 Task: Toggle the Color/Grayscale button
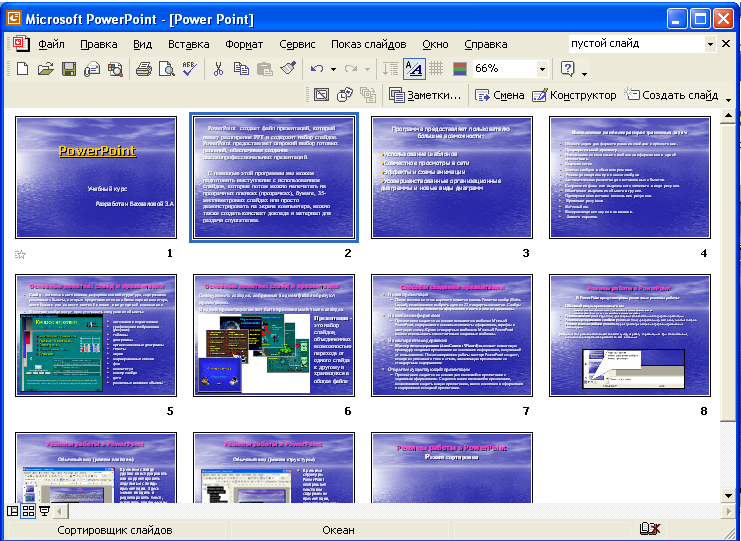(459, 69)
